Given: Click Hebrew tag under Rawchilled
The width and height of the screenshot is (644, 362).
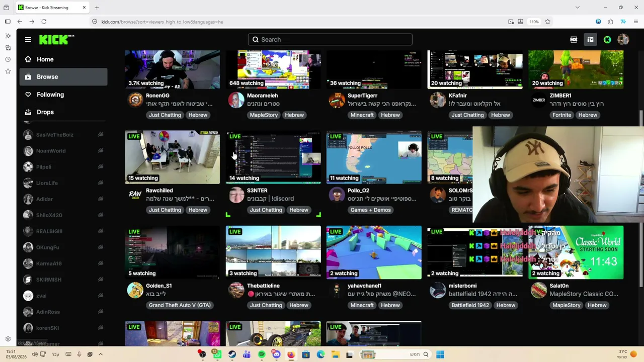Looking at the screenshot, I should (198, 210).
